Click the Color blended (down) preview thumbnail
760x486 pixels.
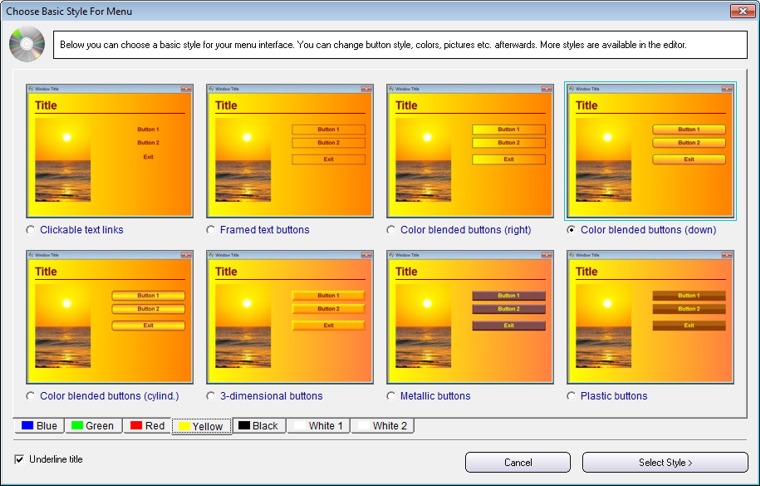pos(650,151)
